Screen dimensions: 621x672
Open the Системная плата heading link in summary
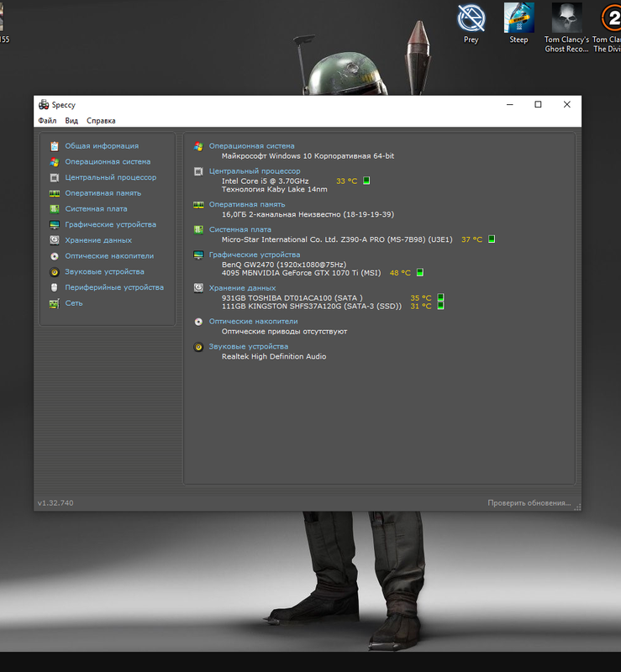pyautogui.click(x=240, y=229)
